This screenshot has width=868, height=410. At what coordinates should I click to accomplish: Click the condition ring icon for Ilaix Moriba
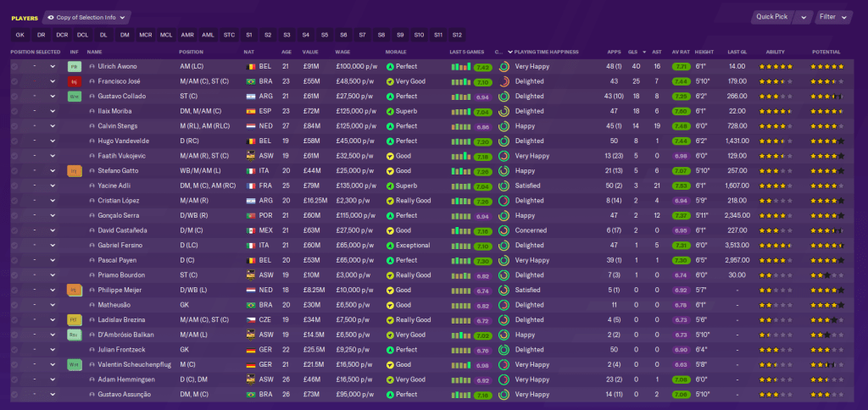pos(504,111)
